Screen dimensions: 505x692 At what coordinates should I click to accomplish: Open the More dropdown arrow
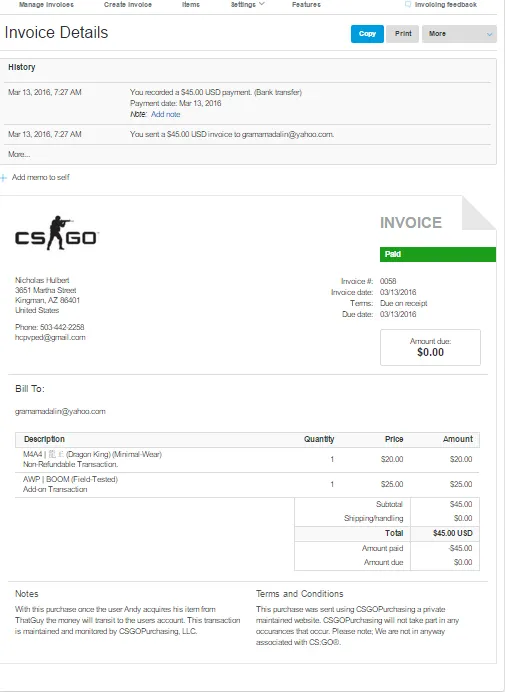[489, 34]
